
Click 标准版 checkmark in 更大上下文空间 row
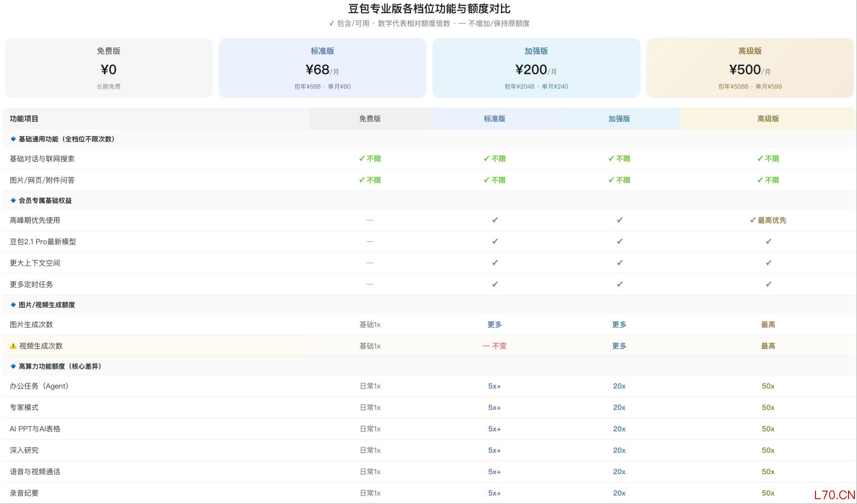[495, 263]
